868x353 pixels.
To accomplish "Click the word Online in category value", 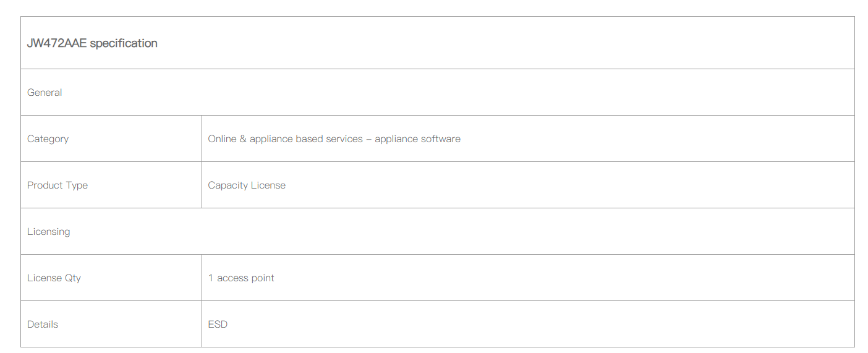I will tap(223, 139).
